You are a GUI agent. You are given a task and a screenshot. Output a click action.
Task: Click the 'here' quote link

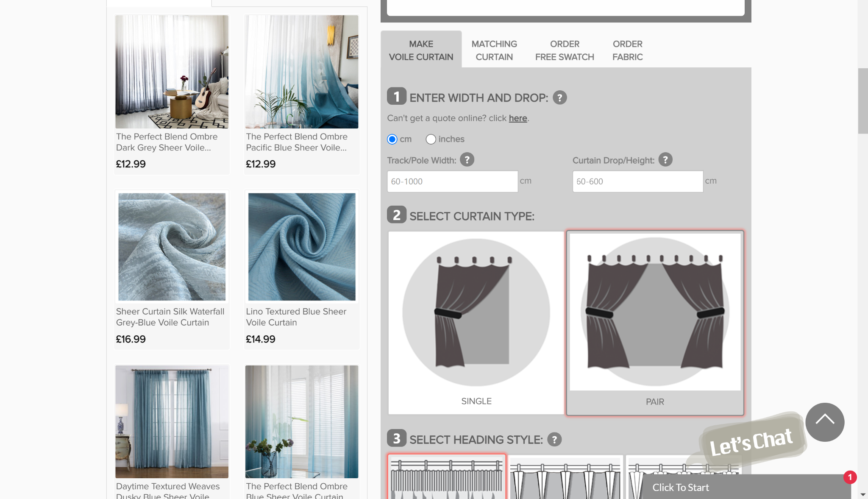tap(517, 118)
